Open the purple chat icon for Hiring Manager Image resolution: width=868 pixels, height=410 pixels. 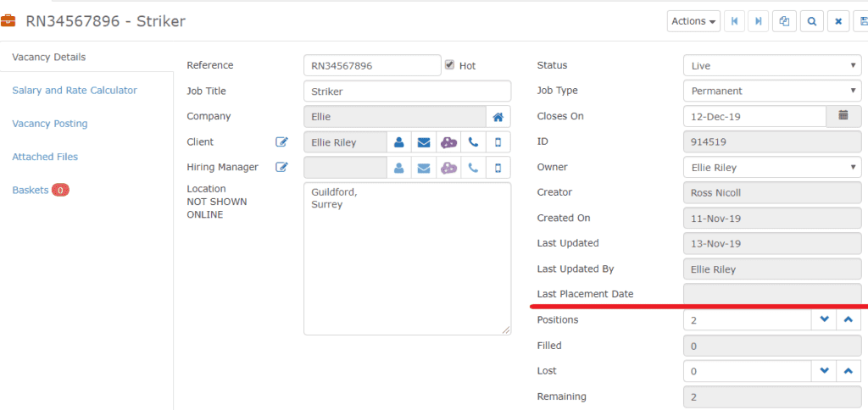point(448,168)
